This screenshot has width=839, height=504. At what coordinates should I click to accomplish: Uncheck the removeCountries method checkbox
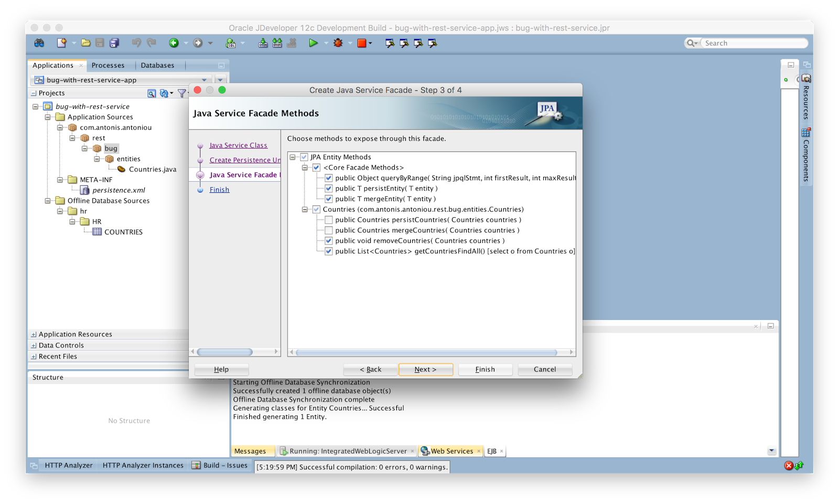(329, 241)
